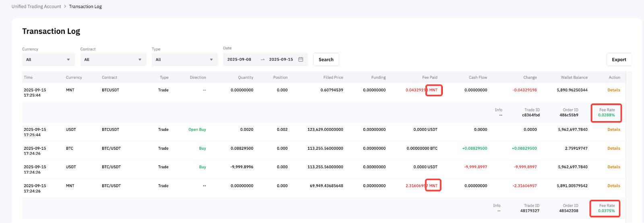Click the Wallet Balance column header

coord(574,77)
